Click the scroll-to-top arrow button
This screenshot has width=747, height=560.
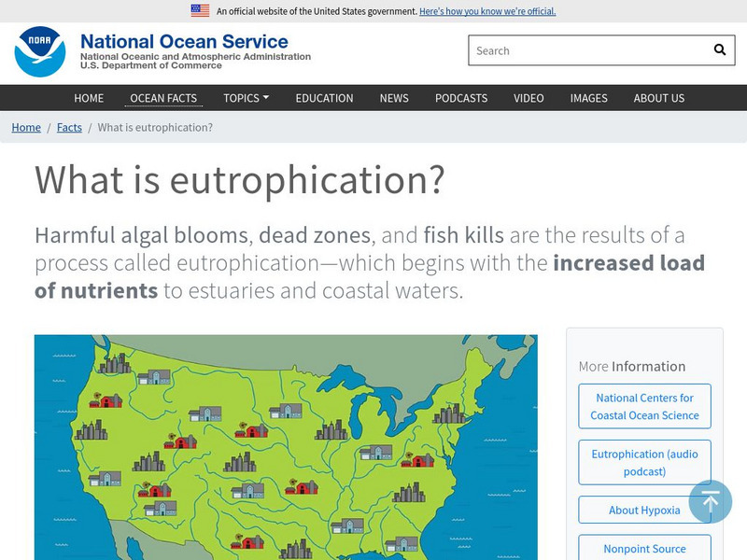(x=711, y=502)
